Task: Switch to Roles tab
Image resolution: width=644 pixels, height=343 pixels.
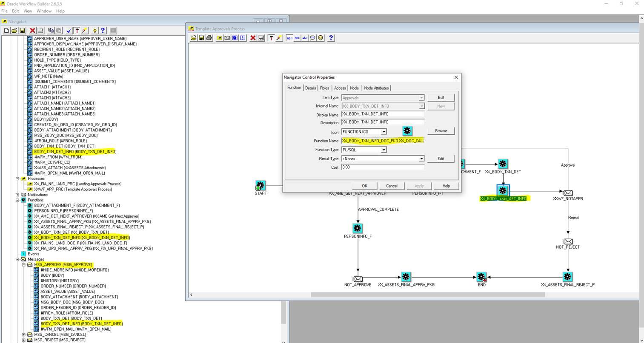Action: point(325,88)
